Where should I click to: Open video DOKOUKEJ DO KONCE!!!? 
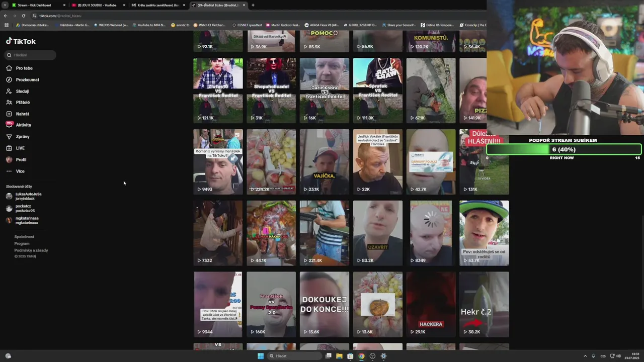pos(325,304)
